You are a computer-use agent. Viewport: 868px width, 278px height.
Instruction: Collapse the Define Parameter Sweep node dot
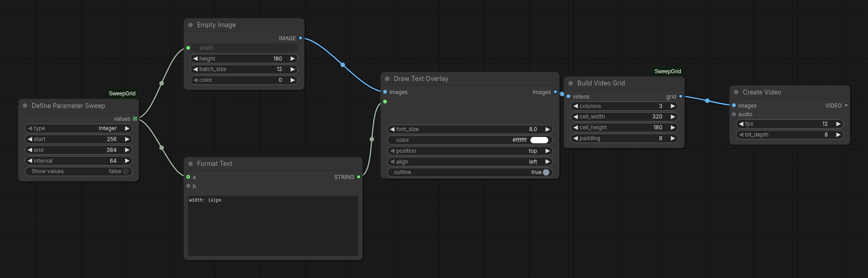(25, 106)
